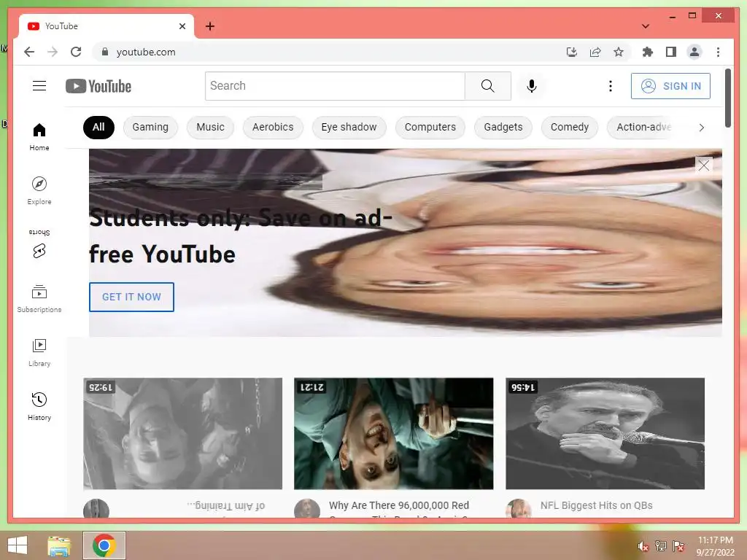Open the Windows Start button
The height and width of the screenshot is (560, 747).
pos(18,545)
